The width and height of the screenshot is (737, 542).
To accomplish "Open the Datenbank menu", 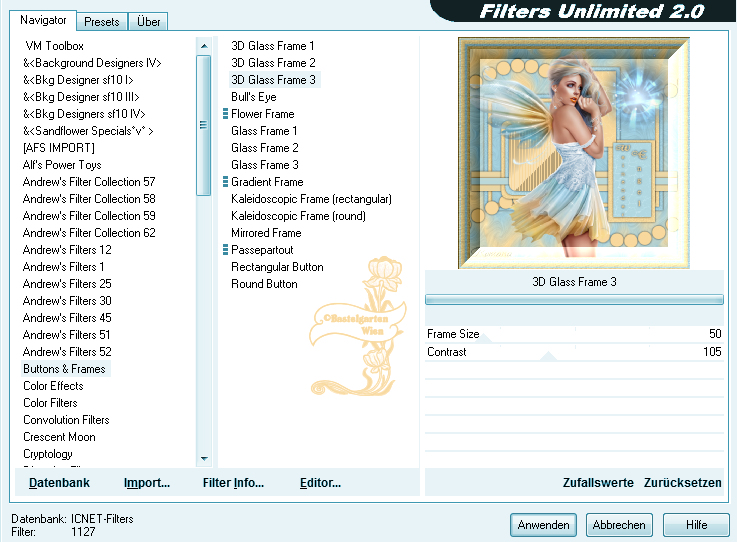I will [59, 483].
